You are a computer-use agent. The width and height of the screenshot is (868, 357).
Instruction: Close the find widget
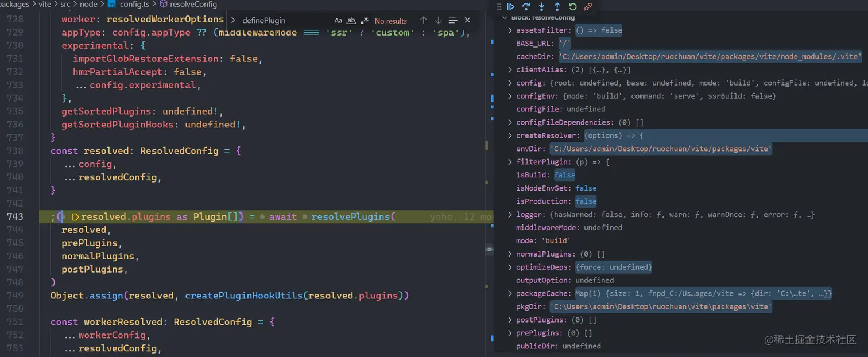click(467, 21)
